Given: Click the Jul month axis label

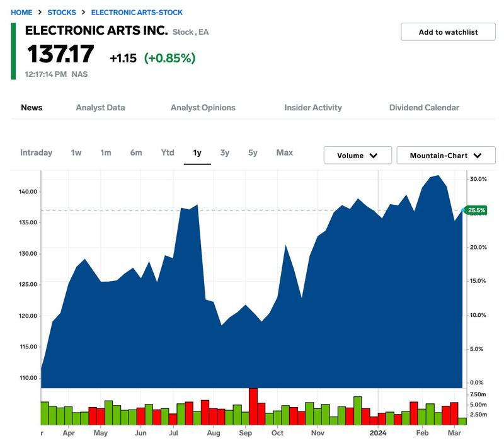Looking at the screenshot, I should (174, 434).
